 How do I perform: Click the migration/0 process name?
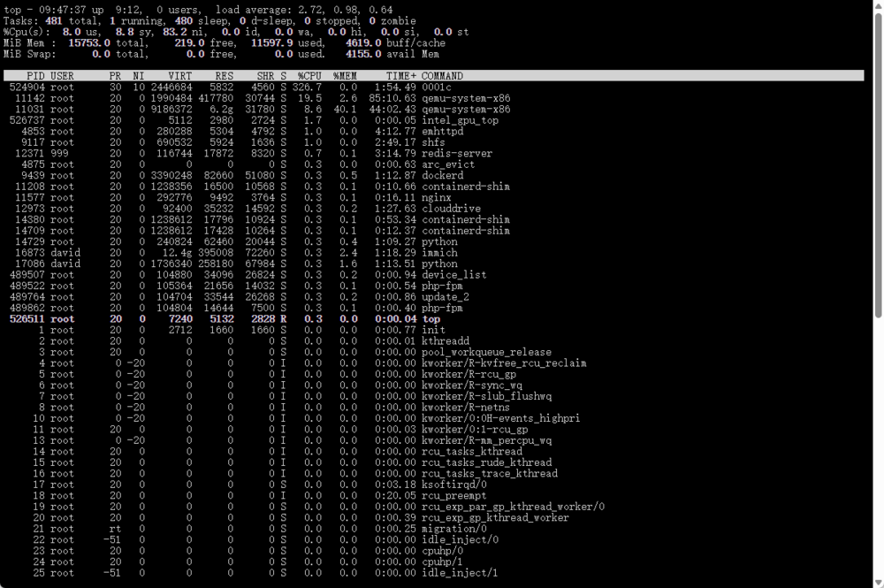click(453, 529)
